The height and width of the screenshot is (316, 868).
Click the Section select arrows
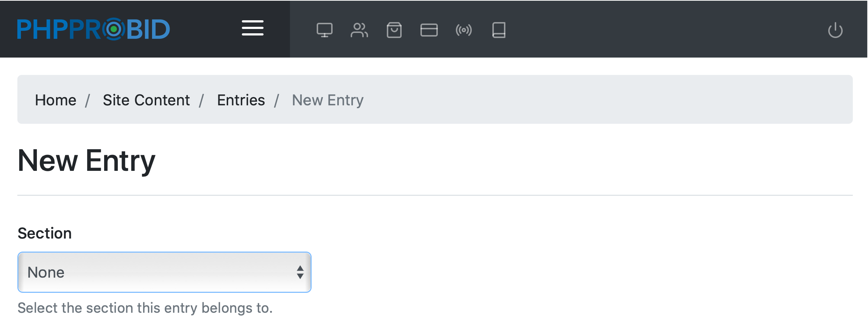click(x=300, y=272)
